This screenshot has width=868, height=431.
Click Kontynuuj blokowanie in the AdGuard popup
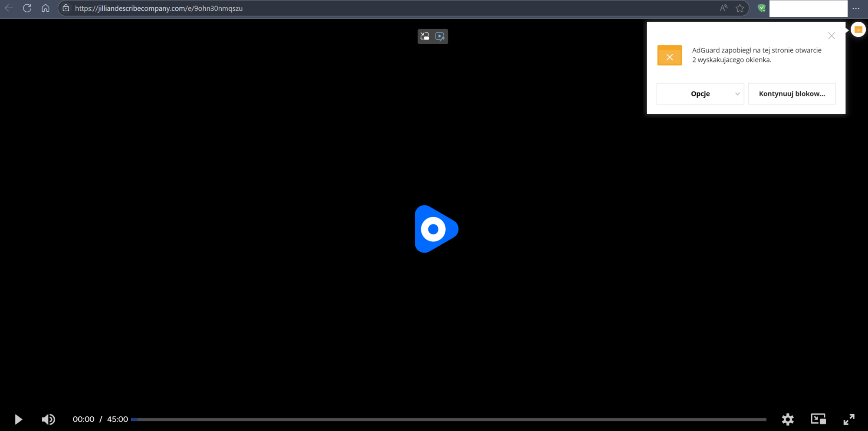792,93
